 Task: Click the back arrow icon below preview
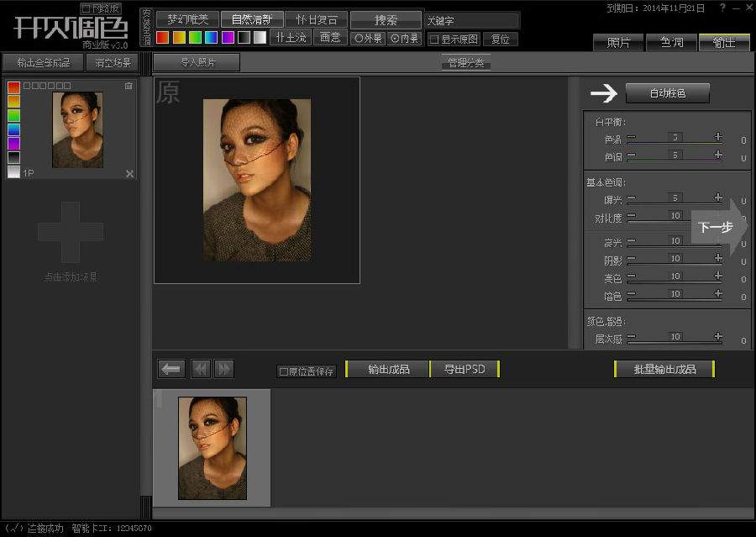coord(171,369)
